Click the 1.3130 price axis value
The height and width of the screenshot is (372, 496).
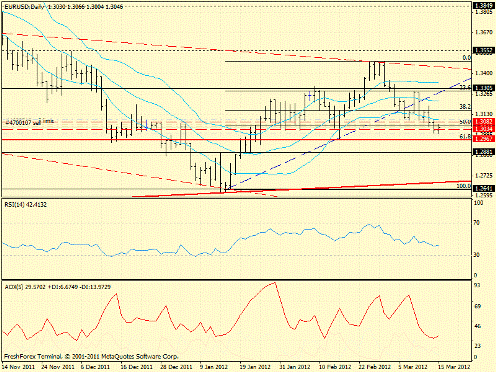tap(484, 114)
